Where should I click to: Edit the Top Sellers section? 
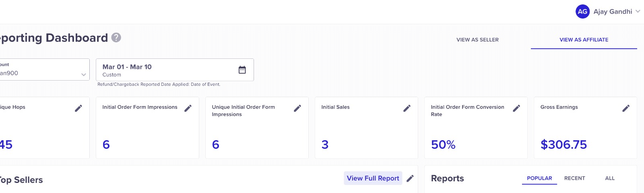click(410, 178)
